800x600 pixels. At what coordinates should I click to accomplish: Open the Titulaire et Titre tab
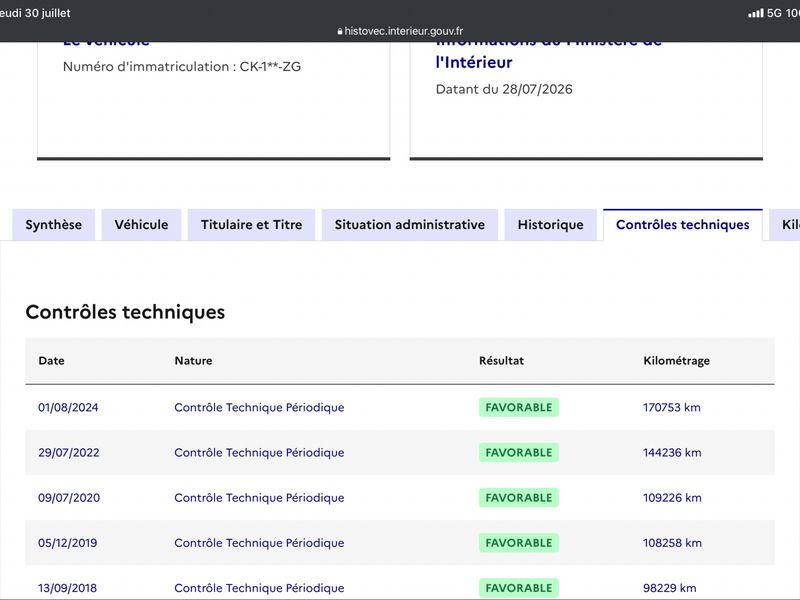(252, 224)
